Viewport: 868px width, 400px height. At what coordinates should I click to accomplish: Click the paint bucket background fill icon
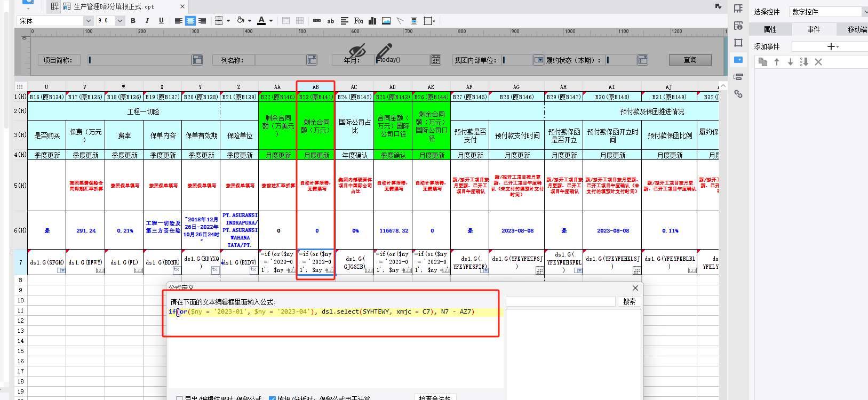pos(241,21)
